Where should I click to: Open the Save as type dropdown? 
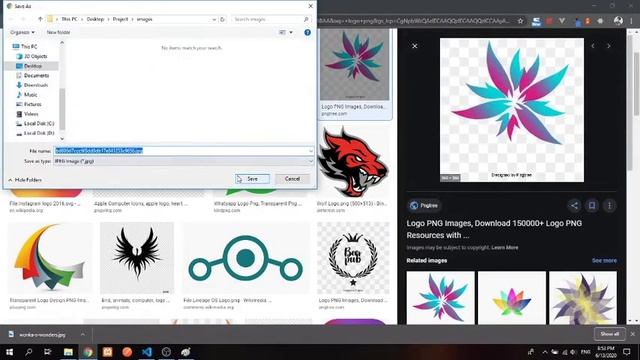click(x=184, y=161)
